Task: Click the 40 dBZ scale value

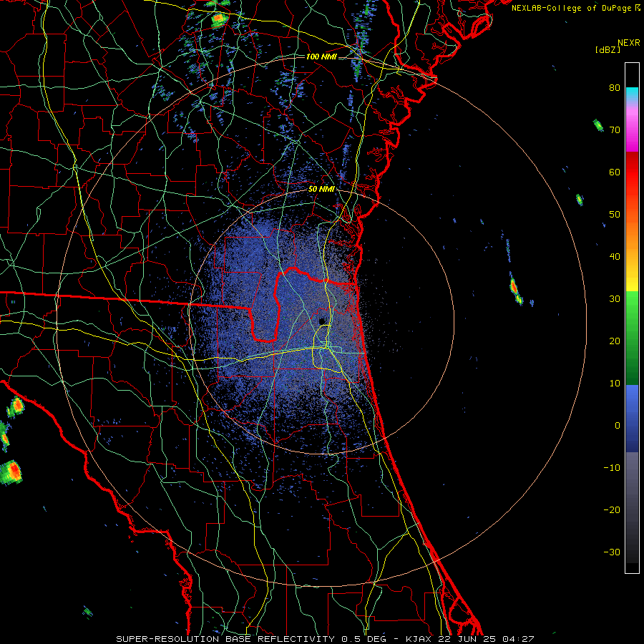Action: click(x=615, y=257)
